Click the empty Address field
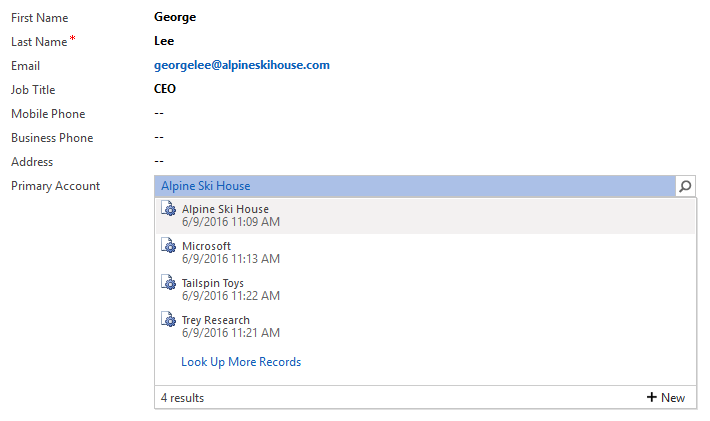Screen dimensions: 710x421 159,161
